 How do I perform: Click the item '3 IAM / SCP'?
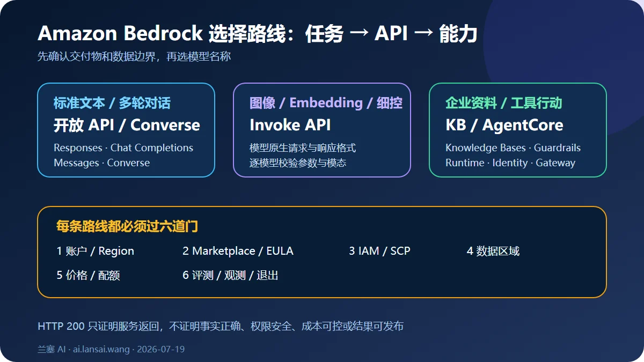(x=379, y=251)
